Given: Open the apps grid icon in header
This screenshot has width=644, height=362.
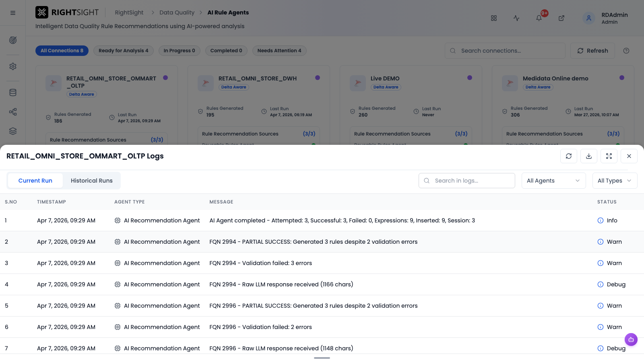Looking at the screenshot, I should click(x=494, y=18).
